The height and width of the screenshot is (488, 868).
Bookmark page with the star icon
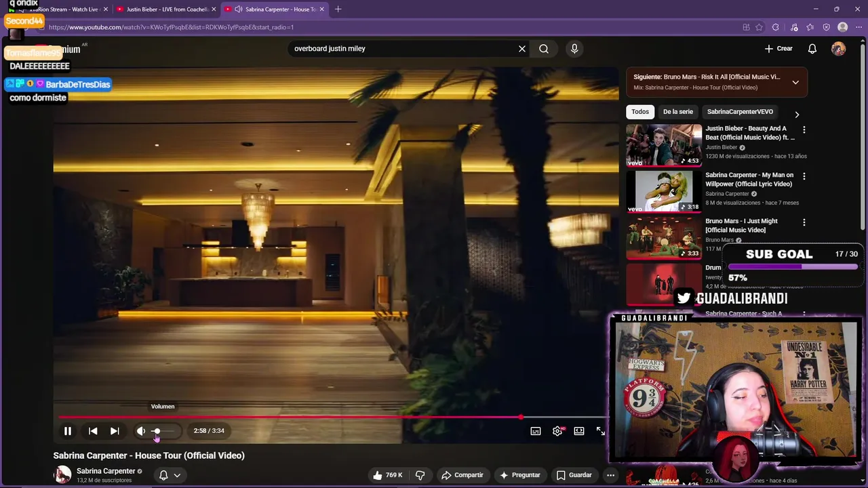pos(759,27)
